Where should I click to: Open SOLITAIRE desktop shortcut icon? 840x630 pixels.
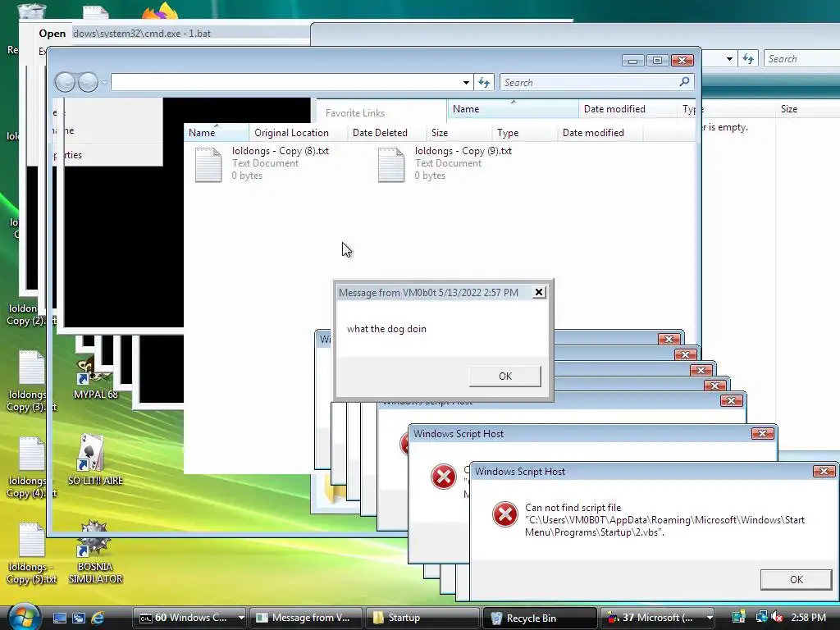pos(95,460)
